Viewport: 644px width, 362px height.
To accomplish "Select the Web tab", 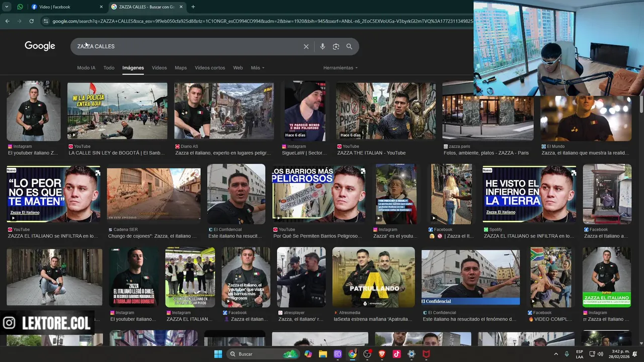I will coord(238,68).
